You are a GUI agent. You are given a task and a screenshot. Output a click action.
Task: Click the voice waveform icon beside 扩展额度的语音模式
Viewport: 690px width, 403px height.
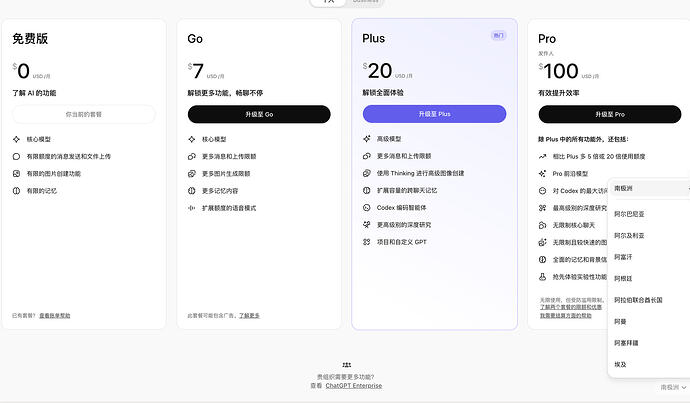(191, 208)
